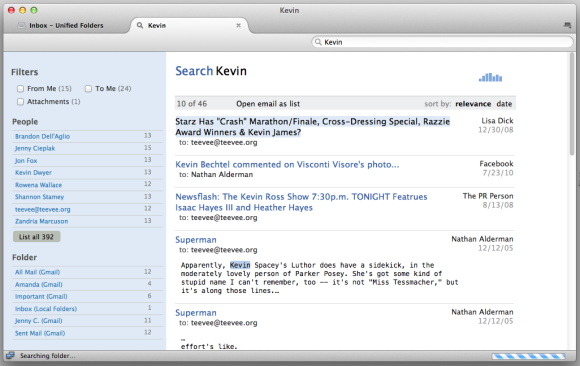Sort results by relevance
The image size is (580, 366).
(473, 104)
